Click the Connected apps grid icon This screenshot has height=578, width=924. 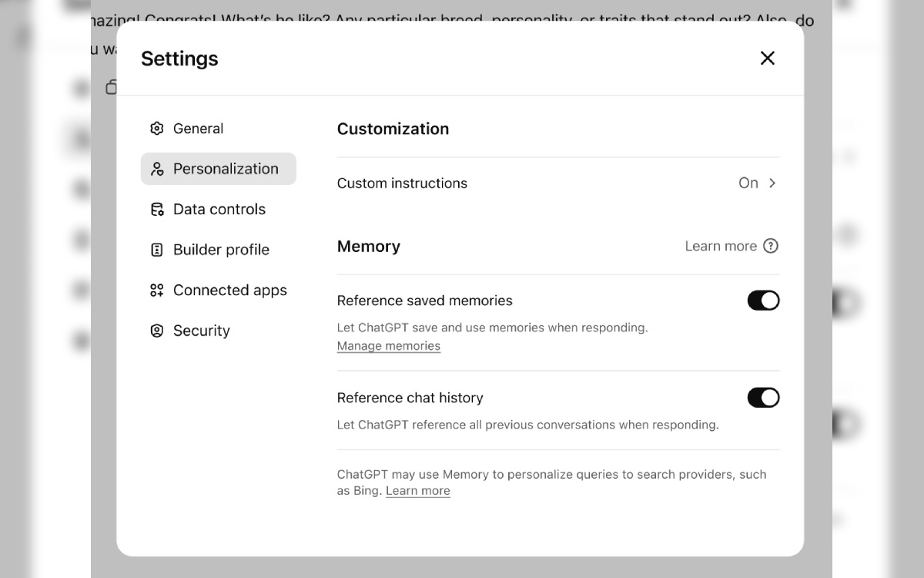(157, 291)
